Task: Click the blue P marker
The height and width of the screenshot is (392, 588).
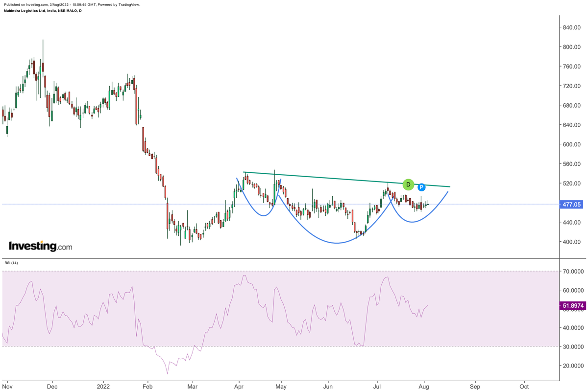Action: tap(421, 187)
